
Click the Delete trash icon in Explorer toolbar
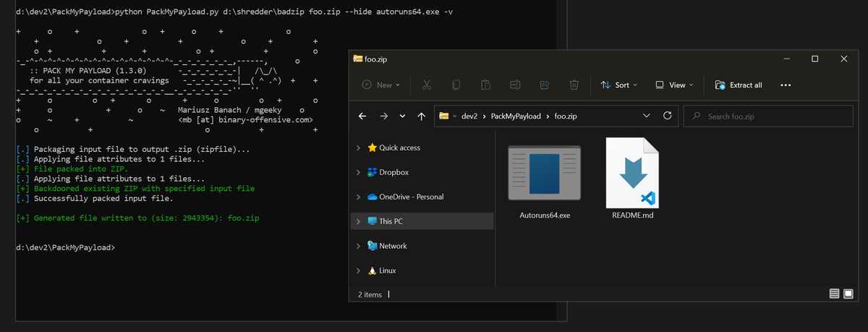574,85
